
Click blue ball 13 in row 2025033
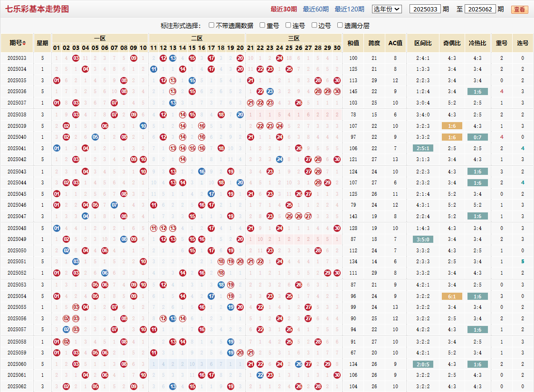click(x=173, y=58)
